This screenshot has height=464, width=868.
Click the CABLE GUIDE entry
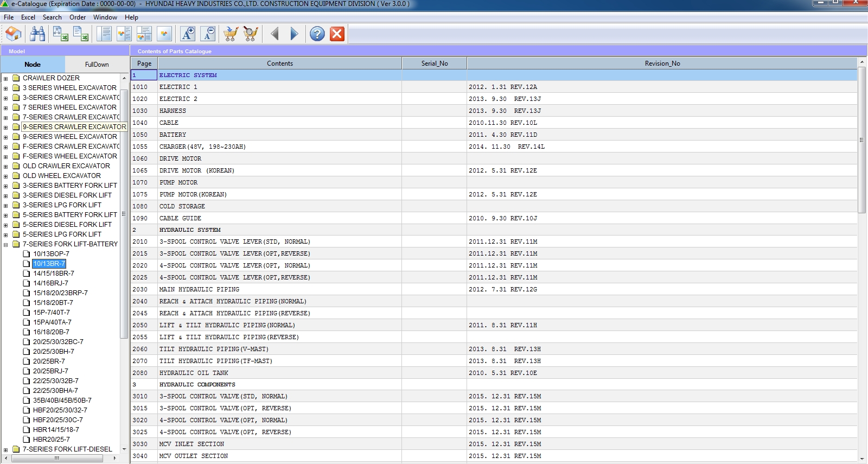tap(494, 218)
